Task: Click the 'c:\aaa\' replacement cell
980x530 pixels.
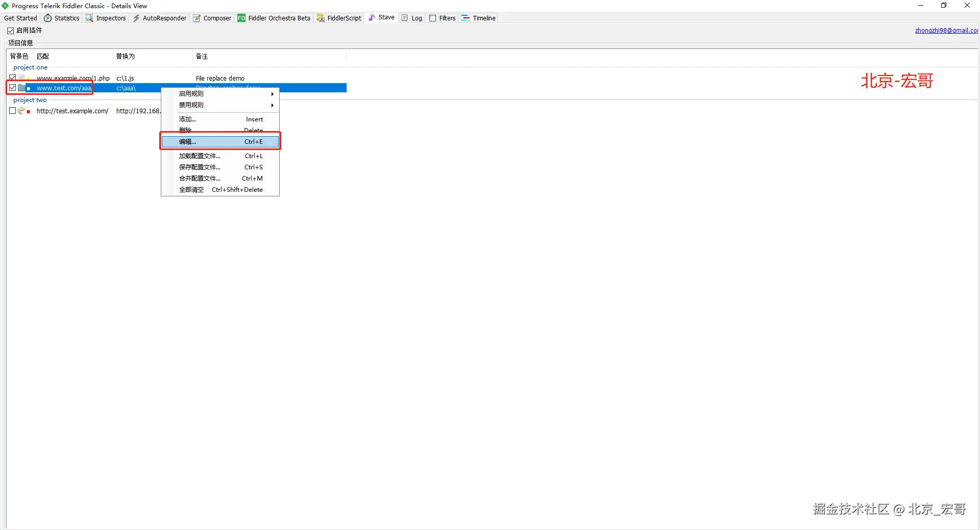Action: coord(126,88)
